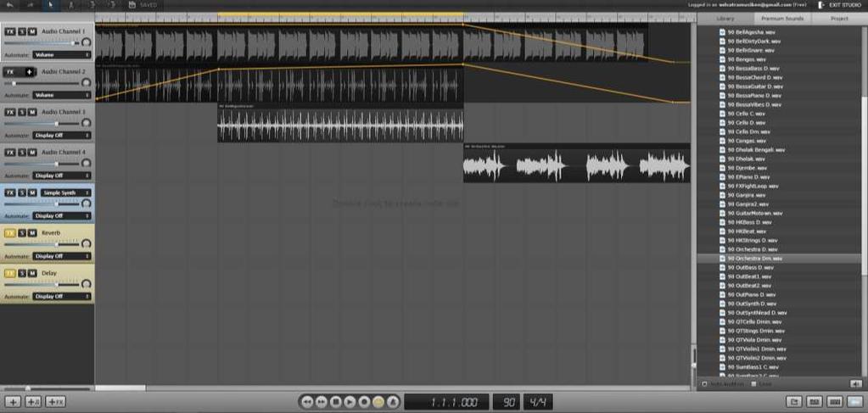Click the add instrument channel button

tap(33, 402)
